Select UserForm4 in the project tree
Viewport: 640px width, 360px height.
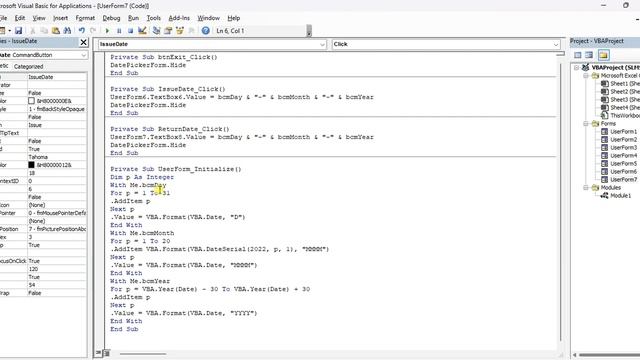point(619,156)
